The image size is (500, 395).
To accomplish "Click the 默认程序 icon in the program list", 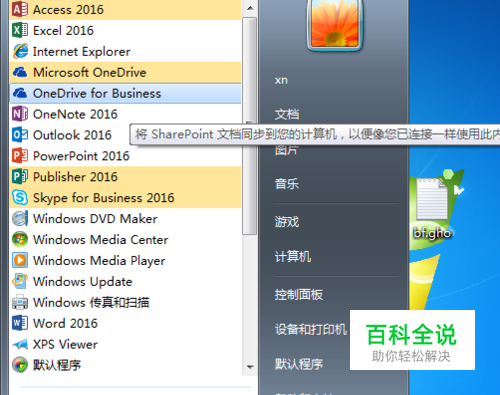I will (x=20, y=365).
